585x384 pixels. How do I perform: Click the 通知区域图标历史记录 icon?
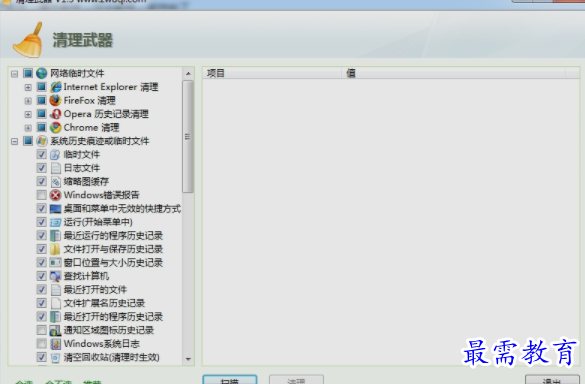coord(55,330)
